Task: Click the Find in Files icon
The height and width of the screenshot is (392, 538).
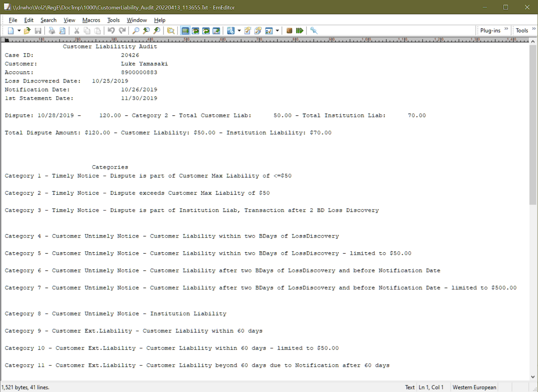Action: [171, 31]
